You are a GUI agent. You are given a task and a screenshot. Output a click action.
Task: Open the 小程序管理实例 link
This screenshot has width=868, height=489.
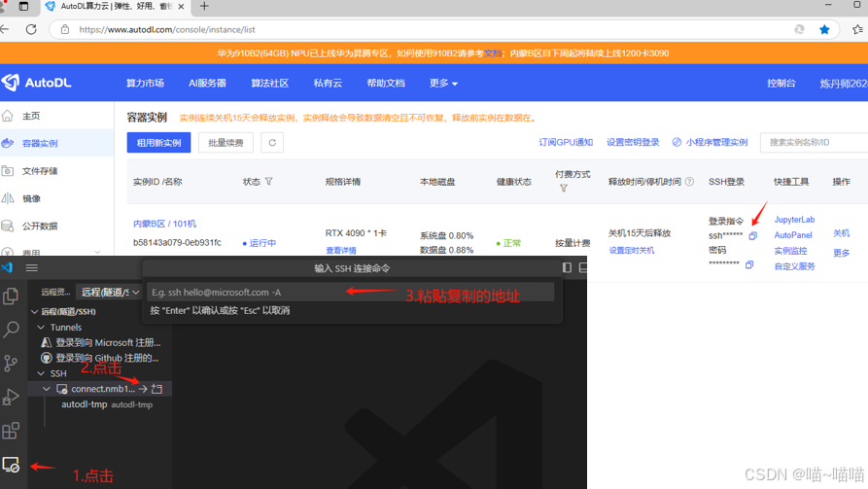[710, 142]
